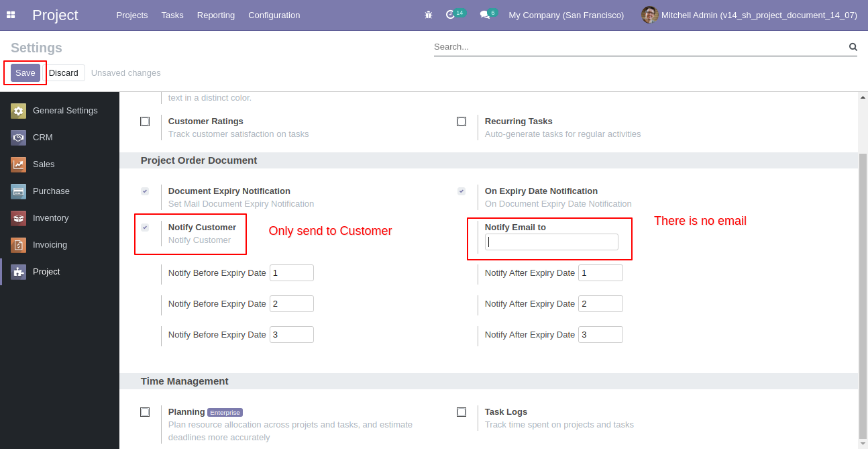Click the Project Order Document heading
The image size is (868, 449).
tap(199, 160)
